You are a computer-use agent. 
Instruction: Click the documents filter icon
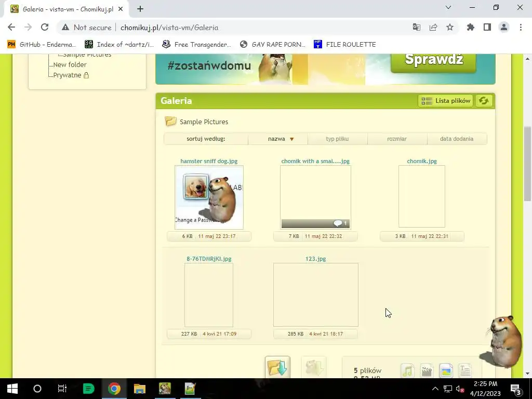(x=465, y=370)
